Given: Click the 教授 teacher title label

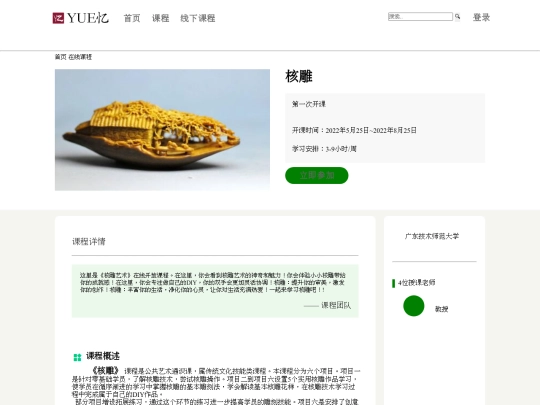Looking at the screenshot, I should [x=441, y=309].
